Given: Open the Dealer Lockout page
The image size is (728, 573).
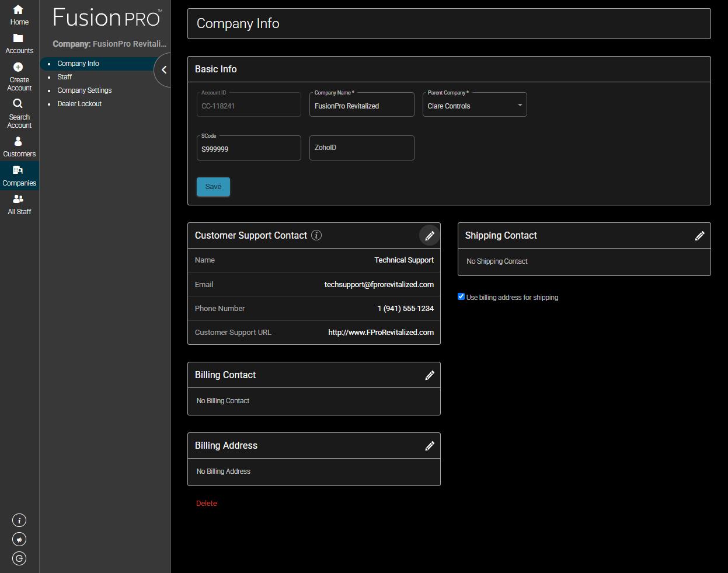Looking at the screenshot, I should click(x=79, y=103).
